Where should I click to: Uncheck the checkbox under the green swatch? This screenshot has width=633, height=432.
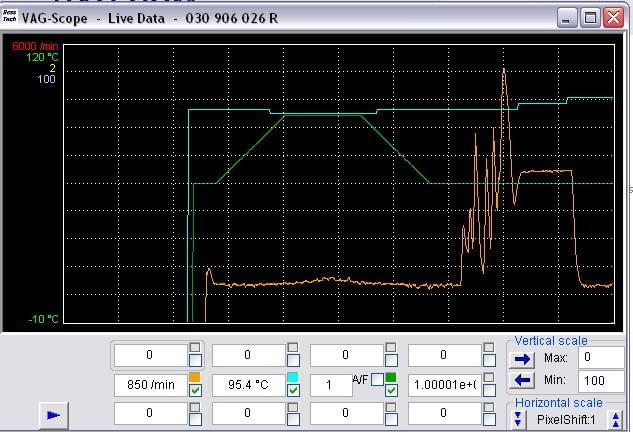tap(391, 390)
